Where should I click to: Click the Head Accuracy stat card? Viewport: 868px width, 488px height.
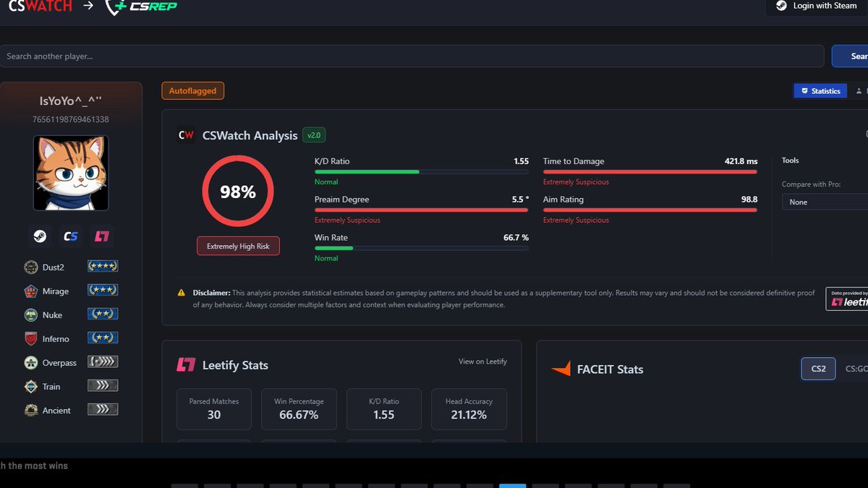469,409
